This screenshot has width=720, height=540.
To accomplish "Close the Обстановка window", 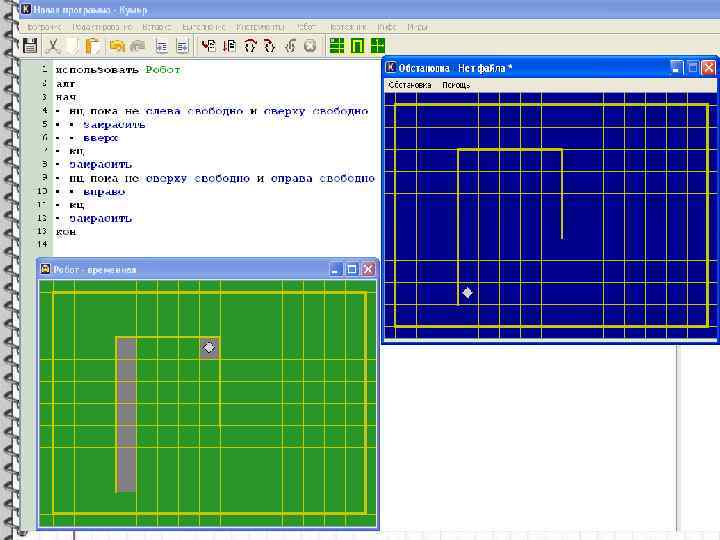I will 709,68.
